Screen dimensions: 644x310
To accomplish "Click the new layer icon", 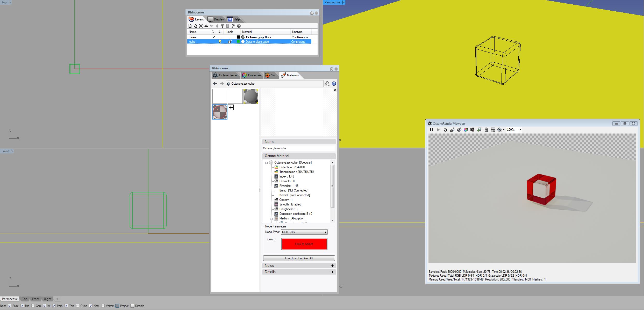I will click(x=190, y=26).
